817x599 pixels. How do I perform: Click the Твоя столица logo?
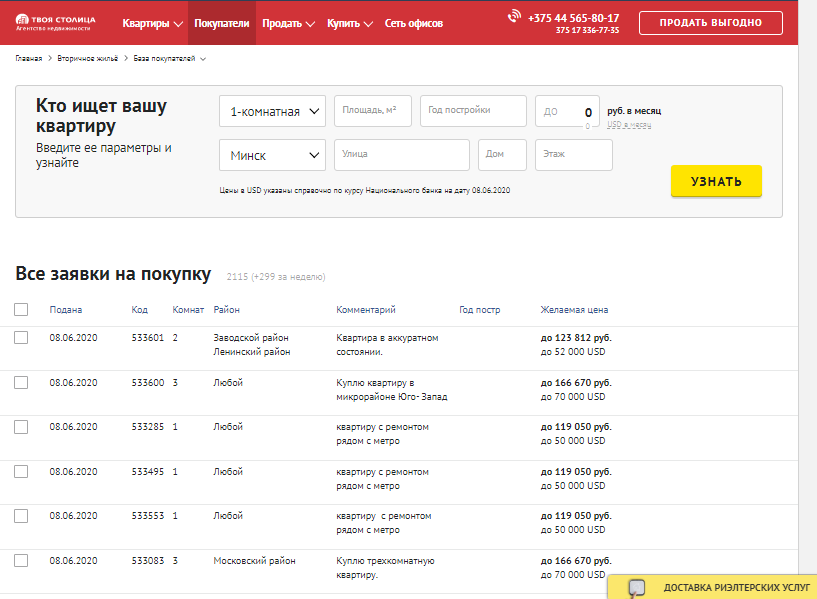coord(56,22)
